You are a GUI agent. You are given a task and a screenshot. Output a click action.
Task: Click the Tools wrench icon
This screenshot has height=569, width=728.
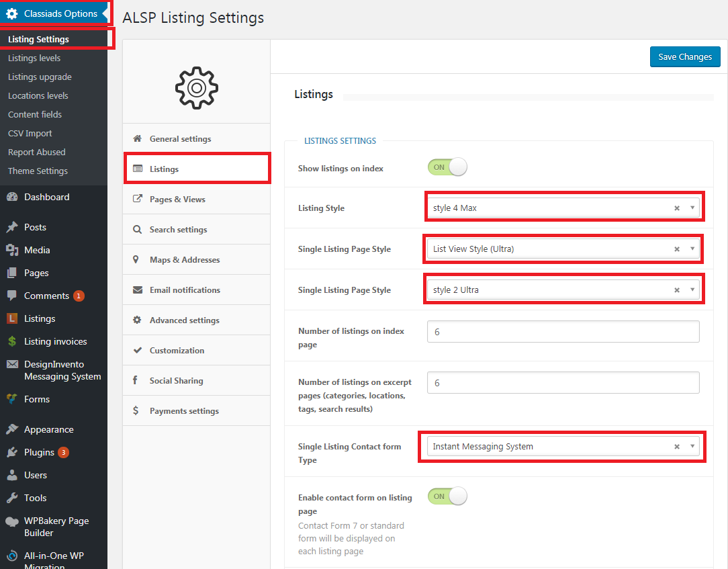click(x=12, y=498)
